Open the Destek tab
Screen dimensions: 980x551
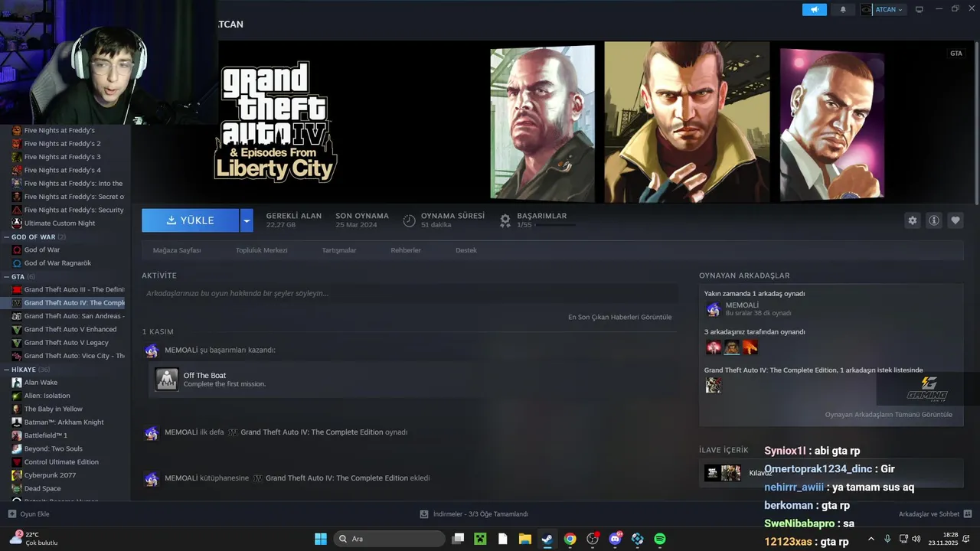466,250
